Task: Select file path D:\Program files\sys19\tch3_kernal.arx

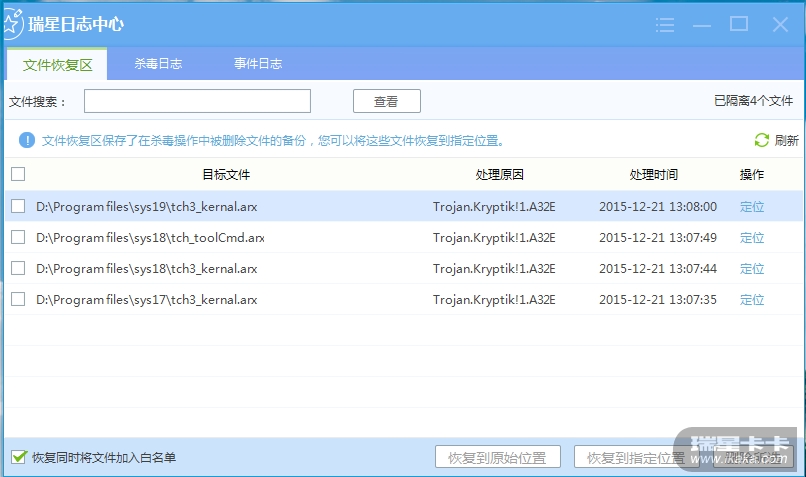Action: click(x=146, y=207)
